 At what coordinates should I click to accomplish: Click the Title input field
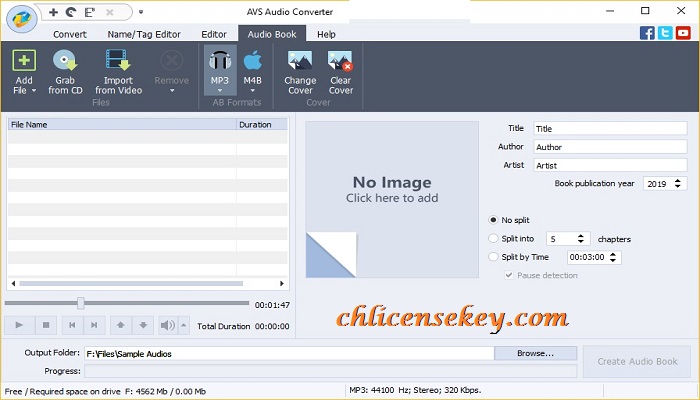point(610,129)
